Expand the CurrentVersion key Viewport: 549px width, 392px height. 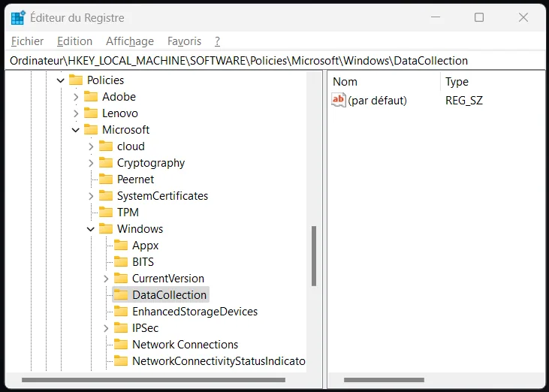(106, 279)
